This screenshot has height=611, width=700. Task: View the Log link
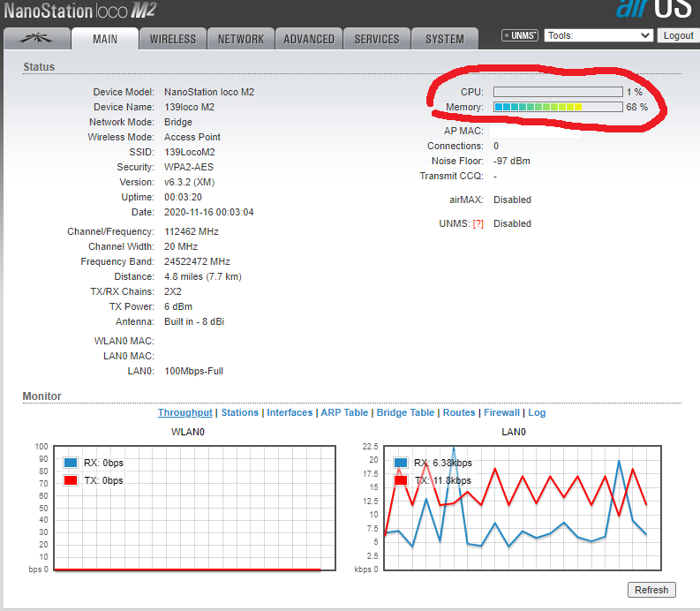click(537, 412)
